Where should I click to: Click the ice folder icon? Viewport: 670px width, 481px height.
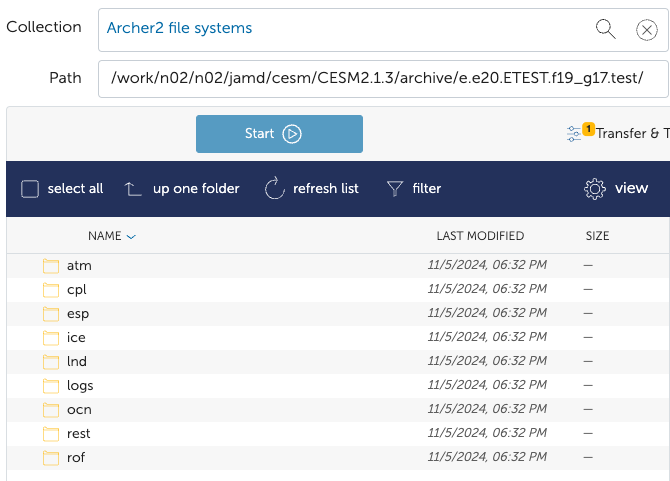coord(51,338)
